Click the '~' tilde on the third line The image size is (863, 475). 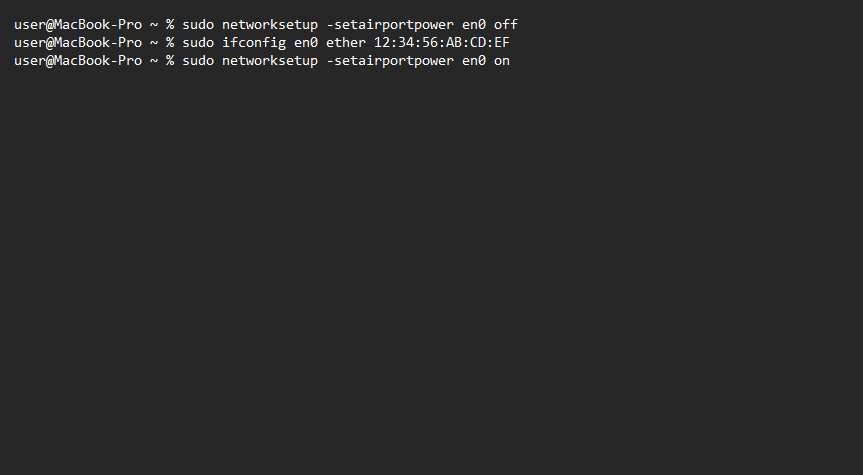click(154, 60)
